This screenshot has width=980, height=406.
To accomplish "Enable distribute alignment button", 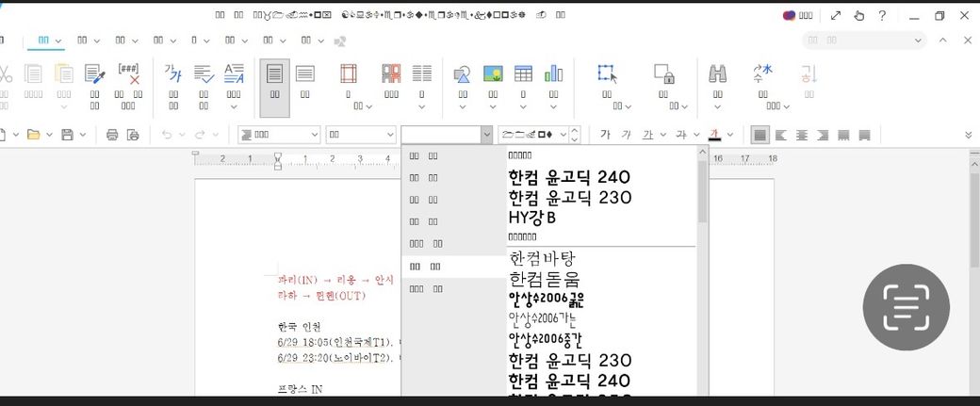I will pos(843,135).
